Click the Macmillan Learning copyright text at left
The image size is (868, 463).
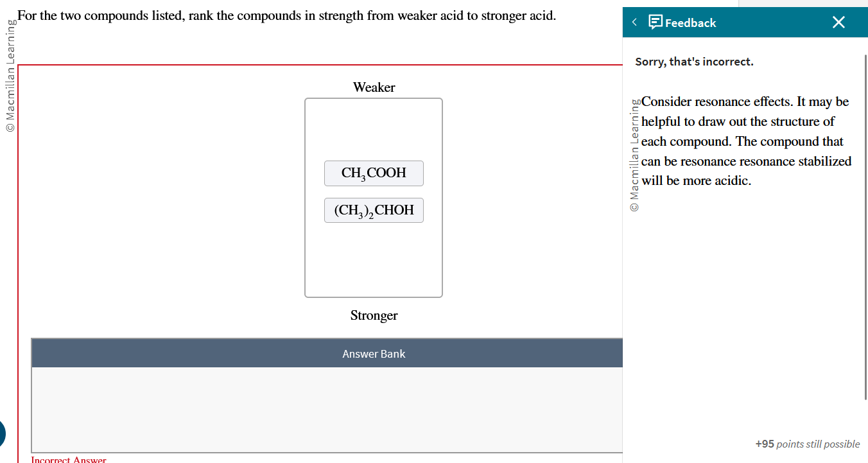click(x=10, y=76)
